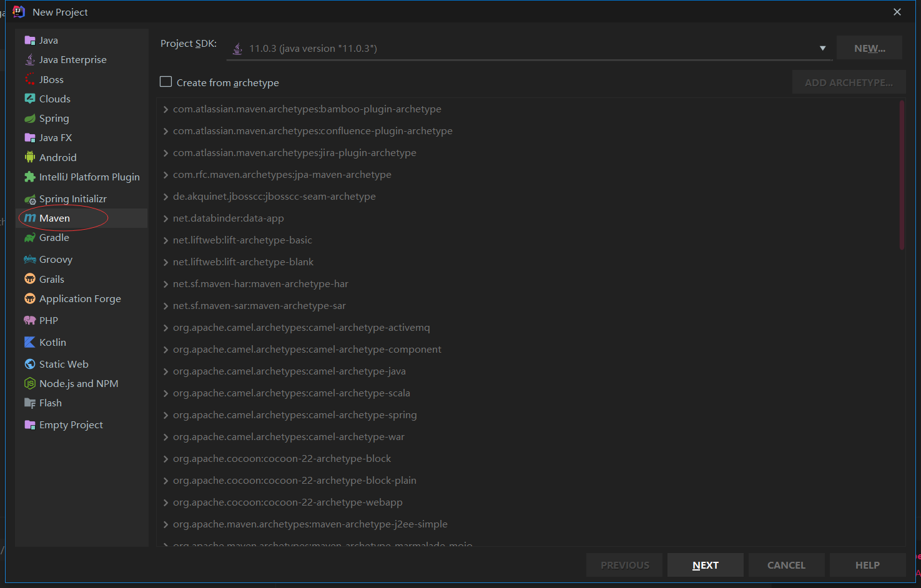Open the Project SDK dropdown arrow

tap(822, 48)
